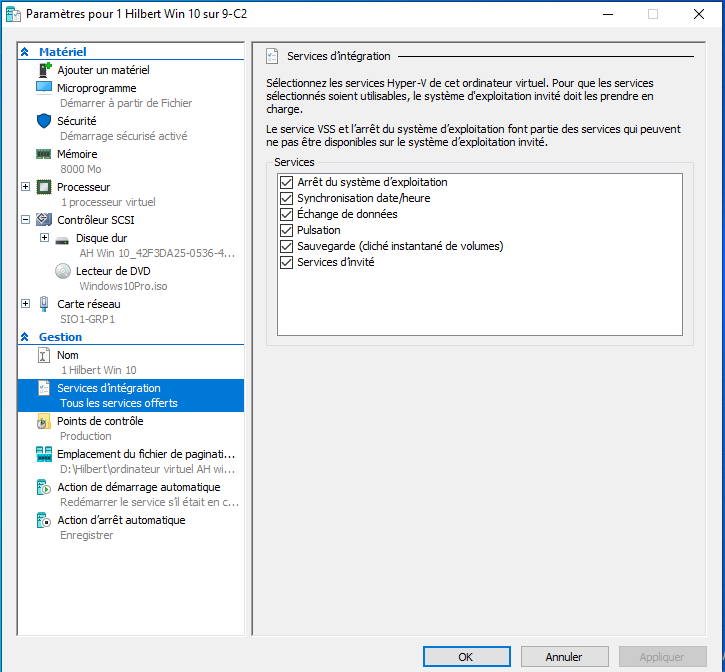The image size is (725, 672).
Task: Collapse the Contrôleur SCSI node
Action: [25, 219]
